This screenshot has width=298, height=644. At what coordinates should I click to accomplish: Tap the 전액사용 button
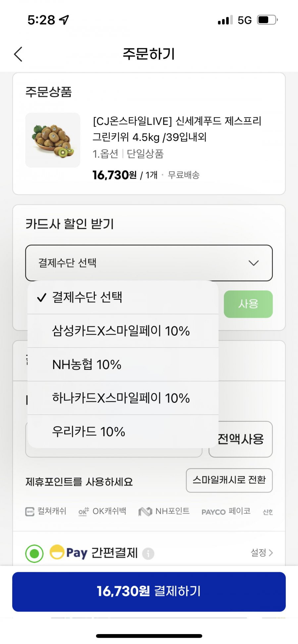241,439
